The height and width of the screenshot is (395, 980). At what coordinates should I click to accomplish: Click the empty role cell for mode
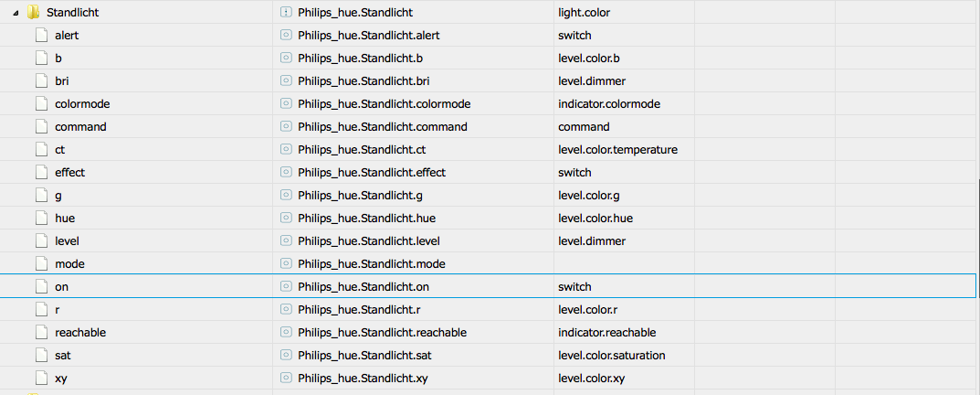(624, 264)
